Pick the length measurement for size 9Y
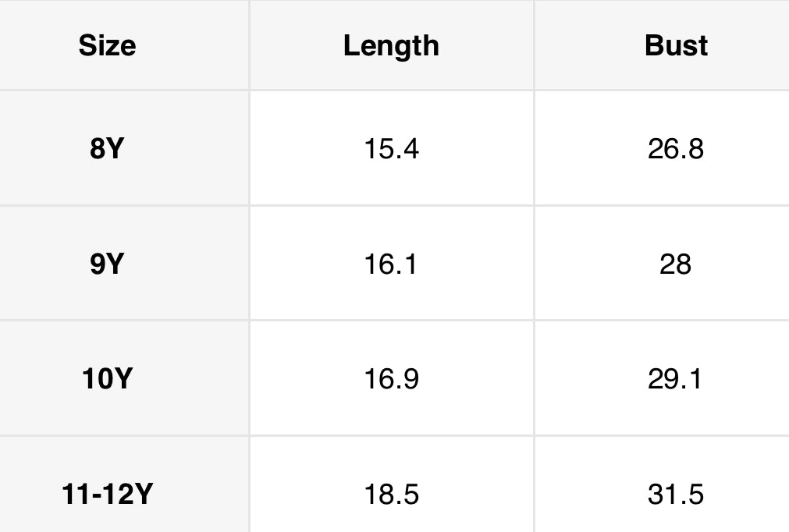This screenshot has height=532, width=789. click(391, 264)
